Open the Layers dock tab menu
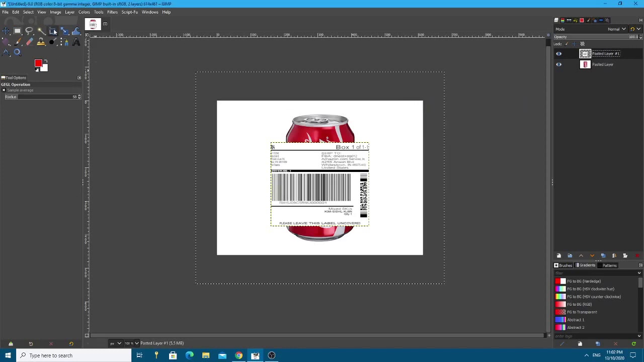 point(640,20)
